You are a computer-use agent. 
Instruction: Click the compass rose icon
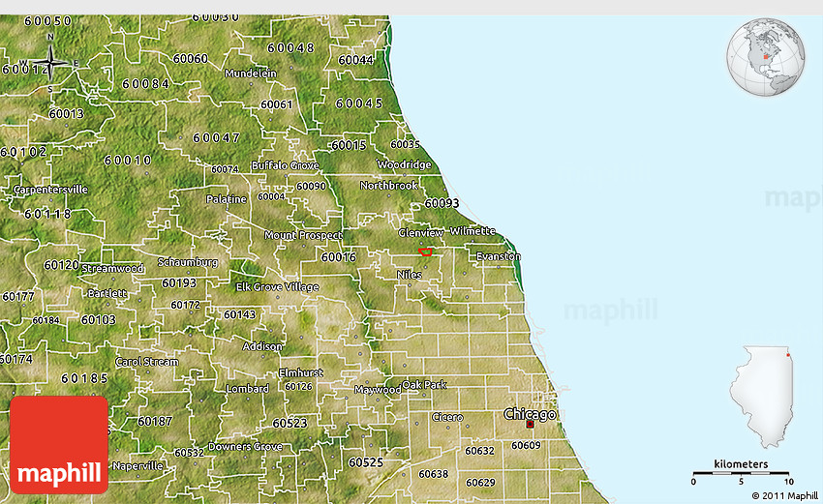coord(49,63)
